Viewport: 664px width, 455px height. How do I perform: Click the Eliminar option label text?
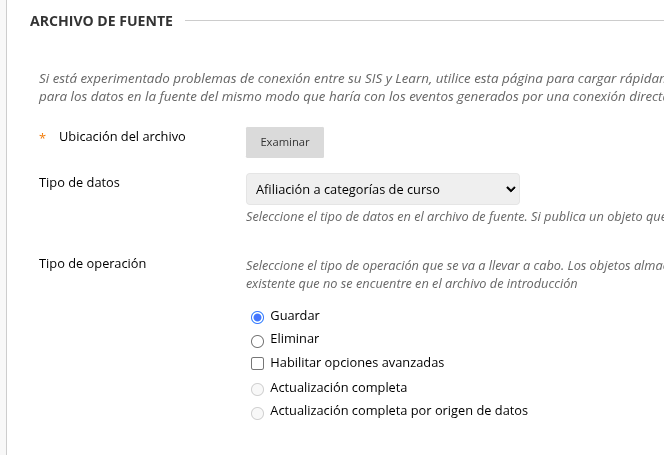[x=294, y=338]
